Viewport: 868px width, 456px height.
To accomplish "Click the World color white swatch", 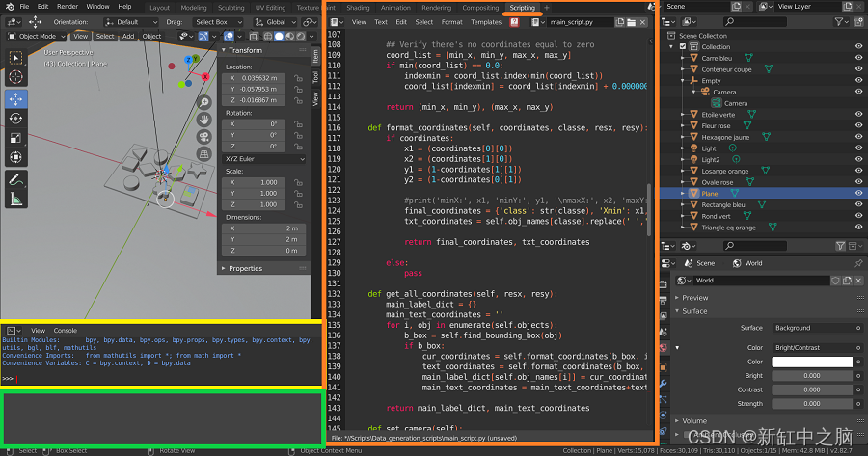I will pyautogui.click(x=811, y=362).
